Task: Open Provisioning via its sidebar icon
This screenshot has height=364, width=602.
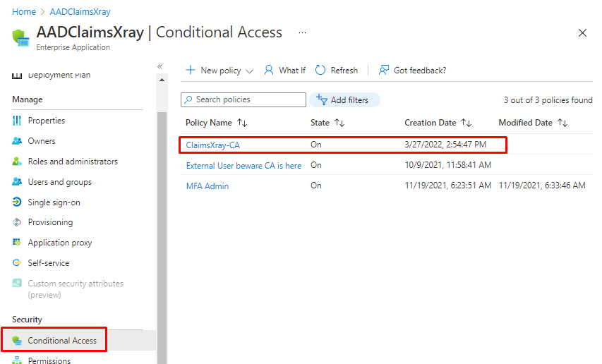Action: click(x=18, y=222)
